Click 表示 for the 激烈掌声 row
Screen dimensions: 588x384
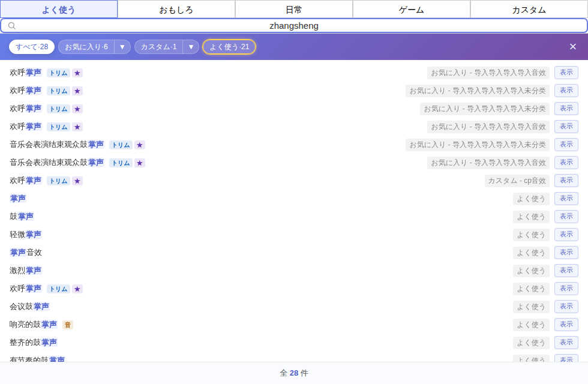[566, 271]
